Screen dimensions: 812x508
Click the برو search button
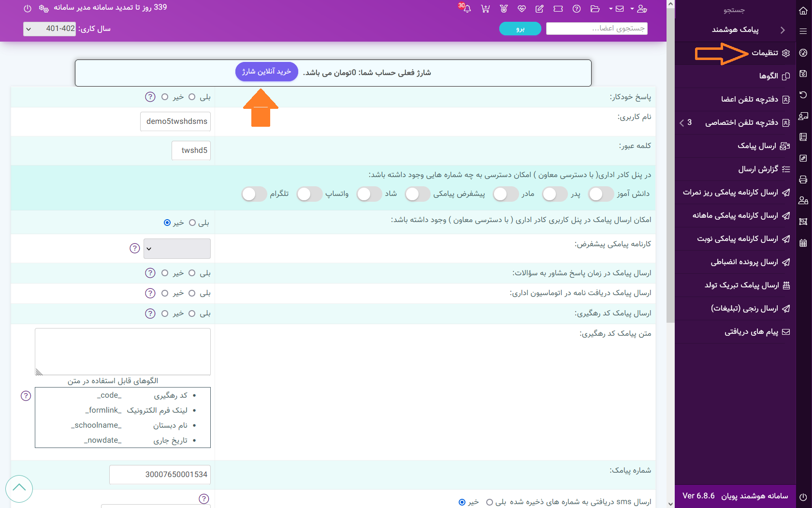tap(520, 29)
